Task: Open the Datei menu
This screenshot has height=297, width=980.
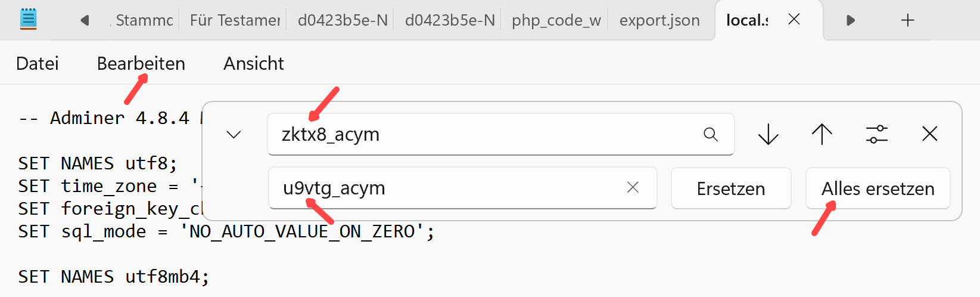Action: point(38,63)
